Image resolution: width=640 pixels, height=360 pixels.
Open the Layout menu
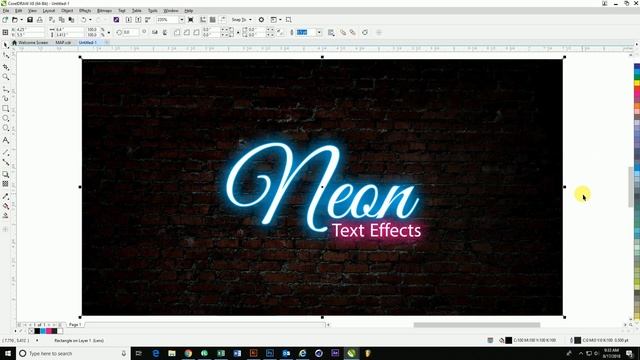click(49, 11)
